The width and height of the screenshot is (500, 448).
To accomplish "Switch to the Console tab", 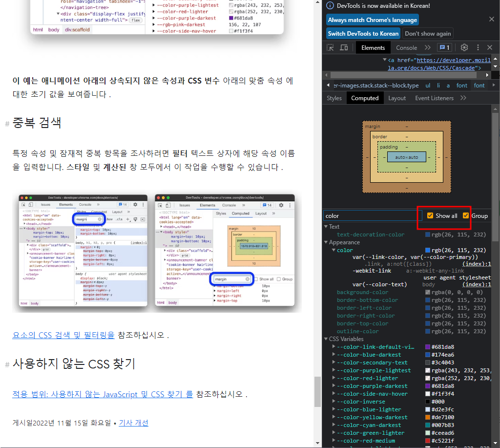I will coord(406,47).
